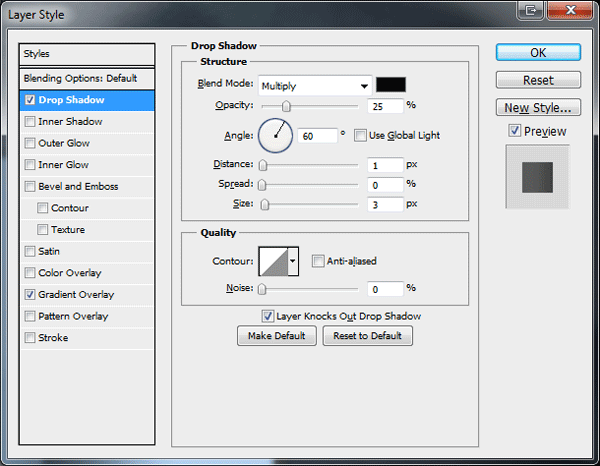
Task: Open the shadow color swatch
Action: tap(391, 85)
